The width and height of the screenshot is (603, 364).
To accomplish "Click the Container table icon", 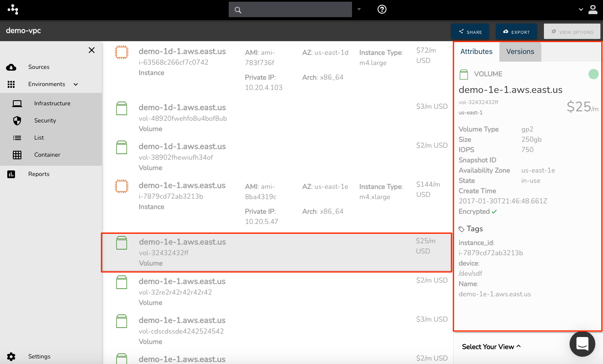I will point(17,155).
